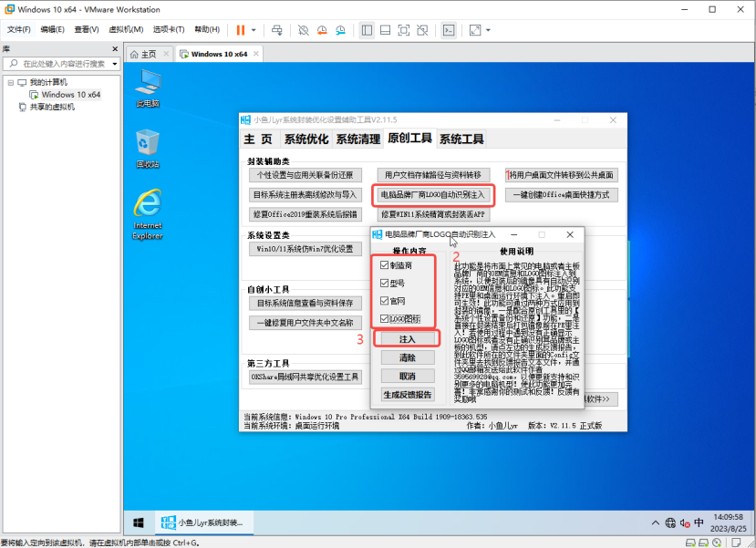The width and height of the screenshot is (756, 548).
Task: Click 目标系统注册表离线修改与导入 button
Action: [306, 195]
